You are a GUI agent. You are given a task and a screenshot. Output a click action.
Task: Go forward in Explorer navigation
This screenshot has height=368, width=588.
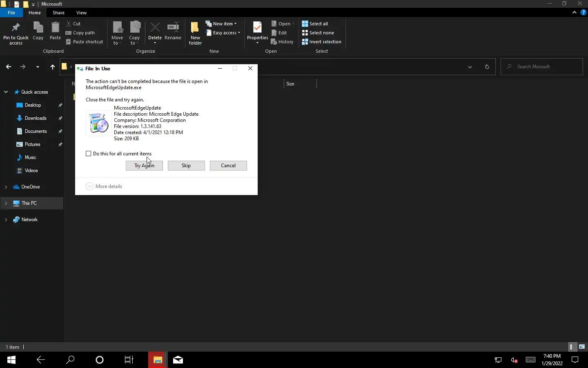[23, 67]
